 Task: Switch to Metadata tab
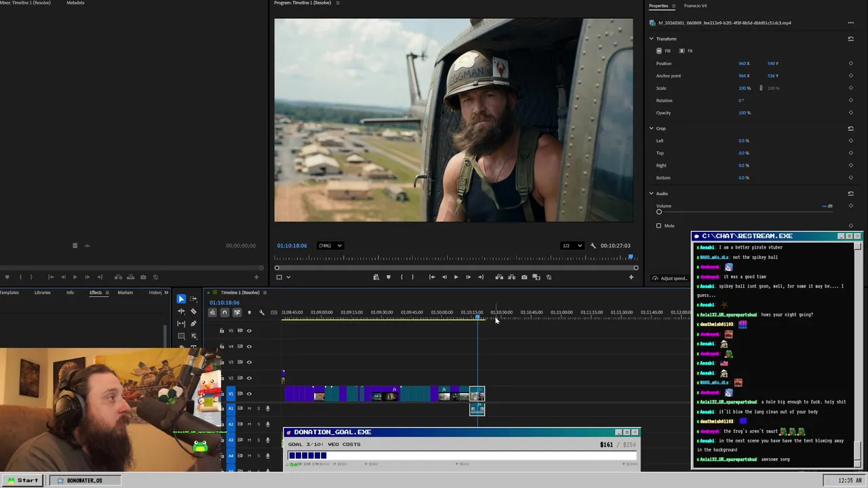[75, 3]
